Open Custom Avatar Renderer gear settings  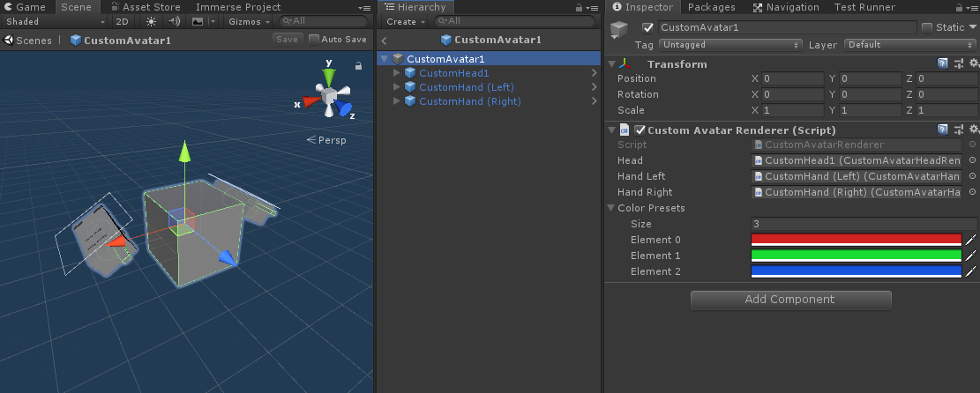(x=974, y=130)
